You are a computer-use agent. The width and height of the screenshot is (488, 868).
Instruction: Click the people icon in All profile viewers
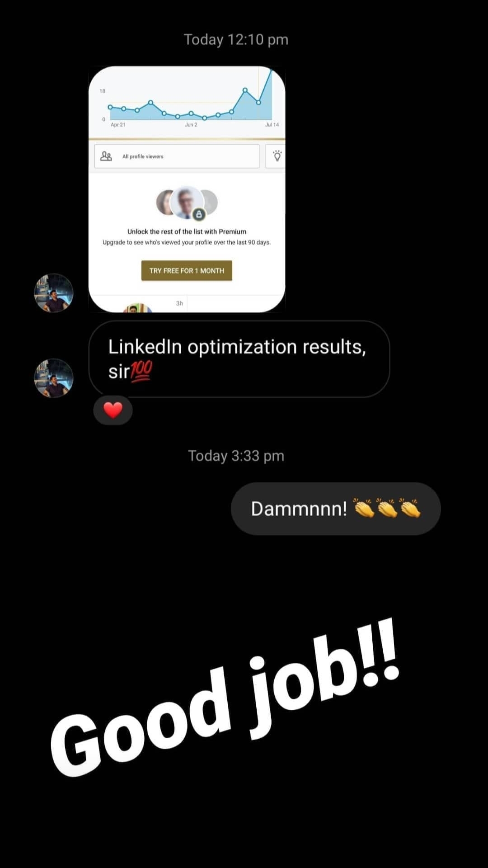click(x=106, y=156)
